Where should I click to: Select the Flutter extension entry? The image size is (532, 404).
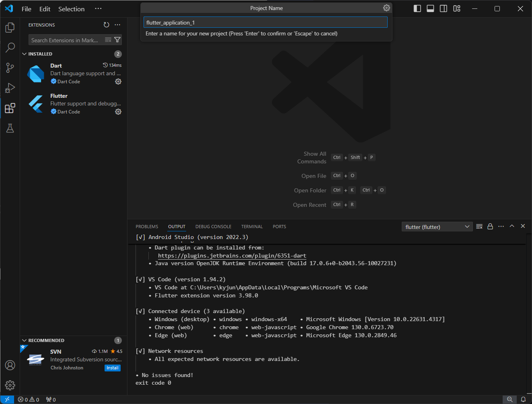click(74, 104)
